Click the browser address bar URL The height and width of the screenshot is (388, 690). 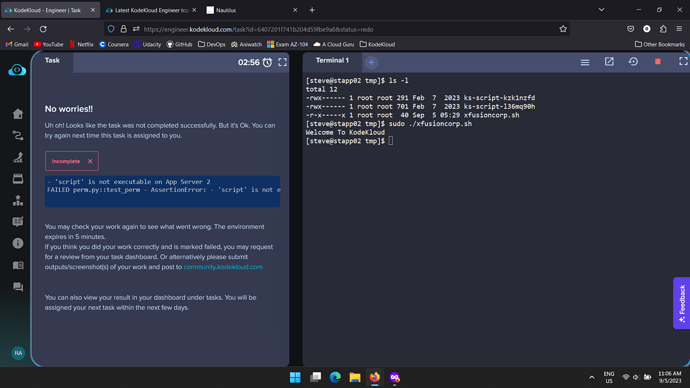(x=258, y=29)
